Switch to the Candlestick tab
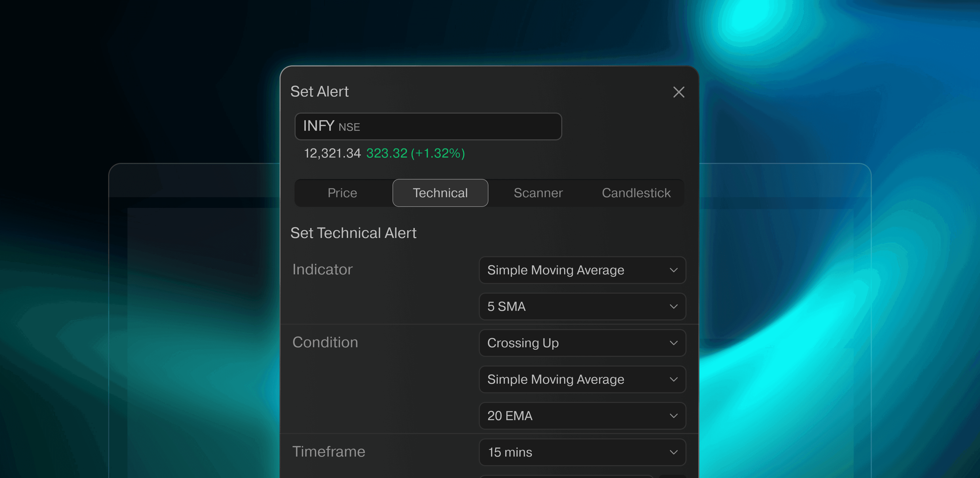Screen dimensions: 980x478 pos(636,193)
